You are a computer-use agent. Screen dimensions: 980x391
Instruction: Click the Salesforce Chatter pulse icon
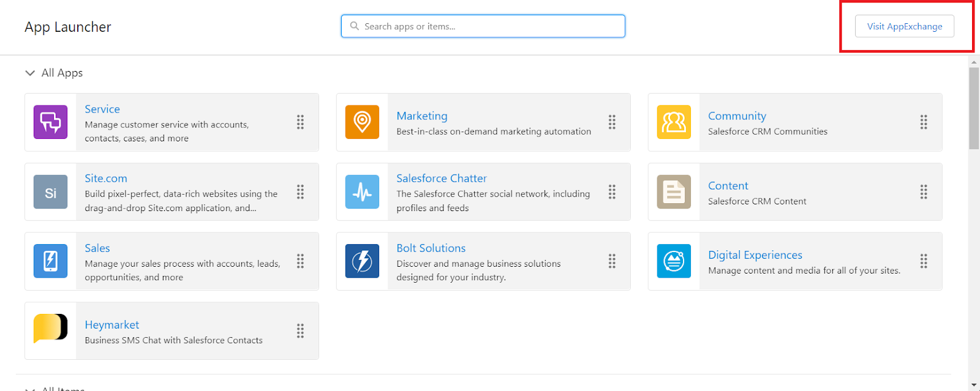(x=362, y=192)
